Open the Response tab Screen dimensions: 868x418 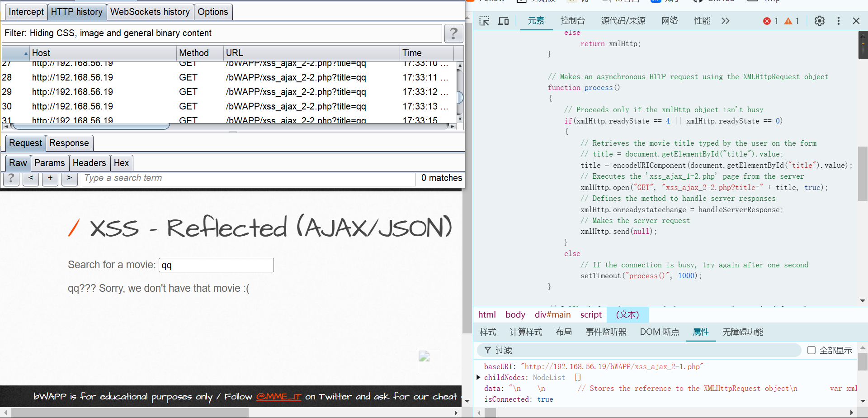[x=69, y=143]
